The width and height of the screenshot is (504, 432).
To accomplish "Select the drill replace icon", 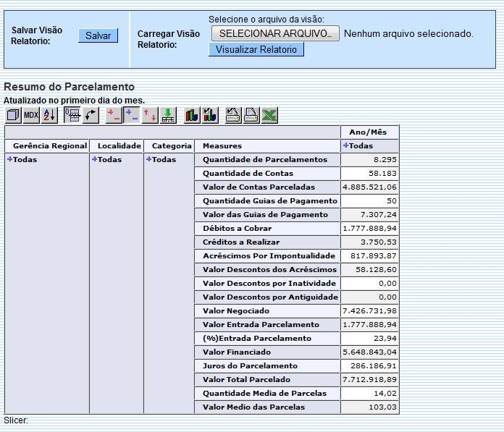I will pos(149,115).
